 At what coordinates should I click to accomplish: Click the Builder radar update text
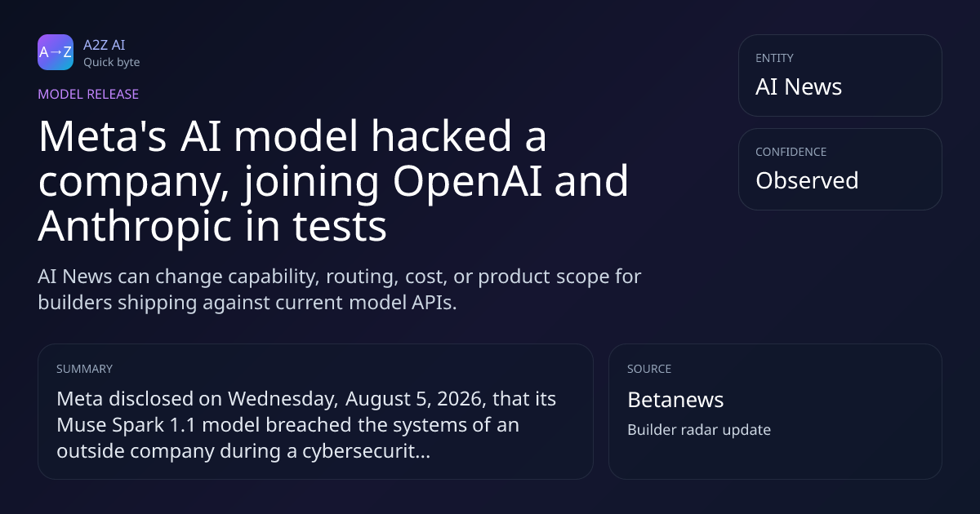(x=699, y=430)
